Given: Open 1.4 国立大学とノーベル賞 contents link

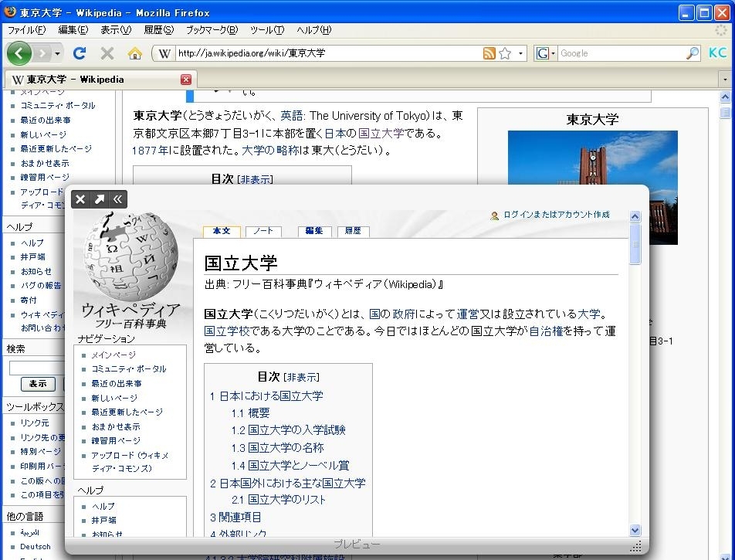Looking at the screenshot, I should coord(290,466).
